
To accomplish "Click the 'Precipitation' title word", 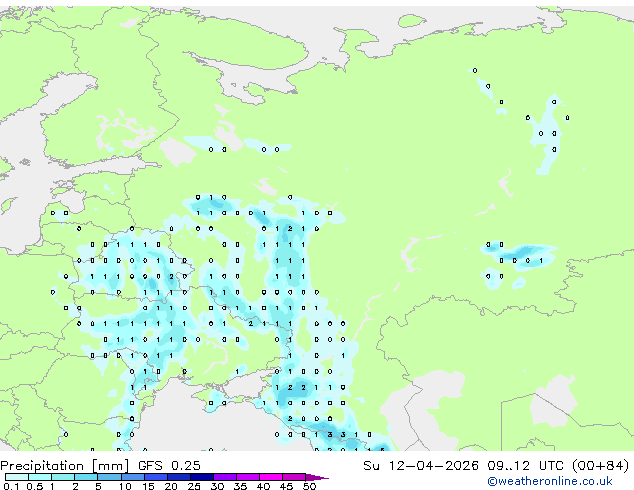I will tap(42, 466).
